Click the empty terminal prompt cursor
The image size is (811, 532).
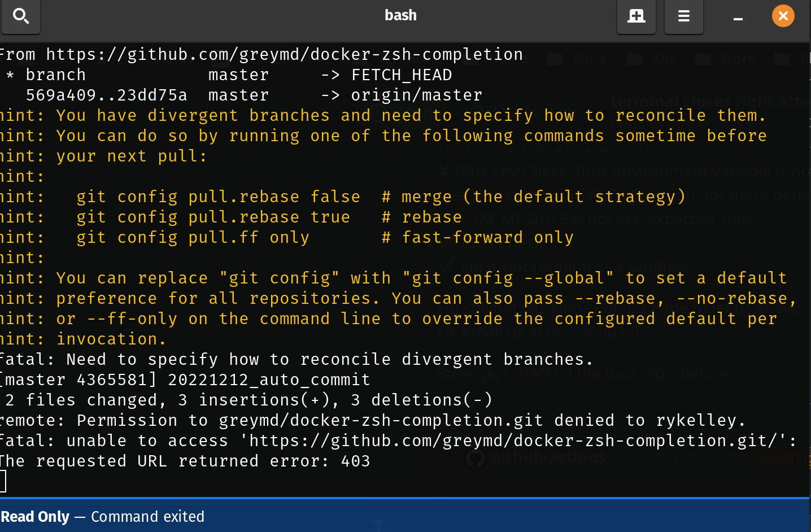[x=3, y=481]
